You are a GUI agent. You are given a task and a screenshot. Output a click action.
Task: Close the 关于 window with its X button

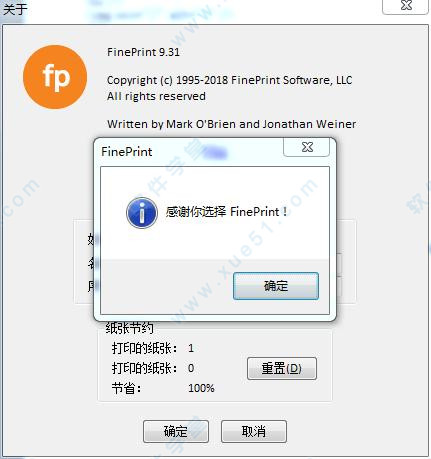pyautogui.click(x=406, y=6)
